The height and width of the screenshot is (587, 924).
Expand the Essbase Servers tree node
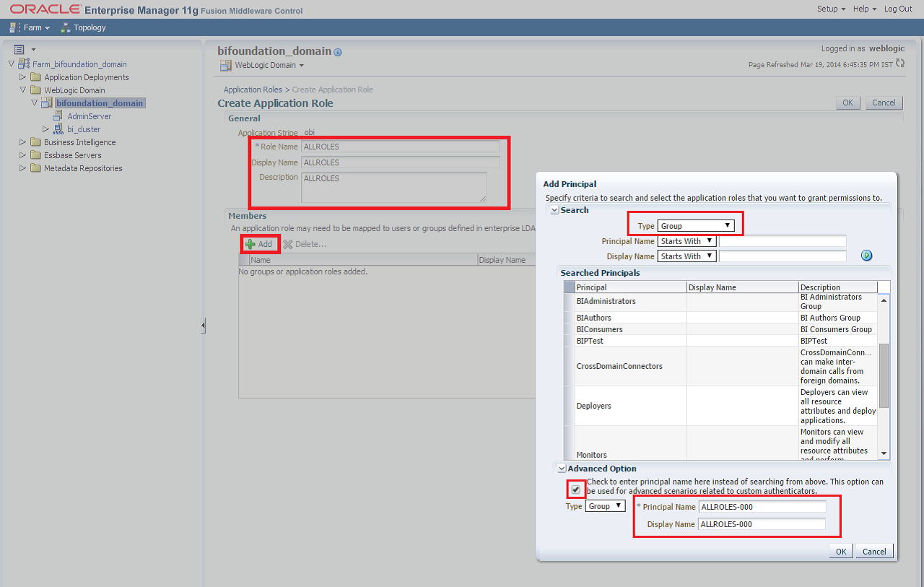coord(22,155)
